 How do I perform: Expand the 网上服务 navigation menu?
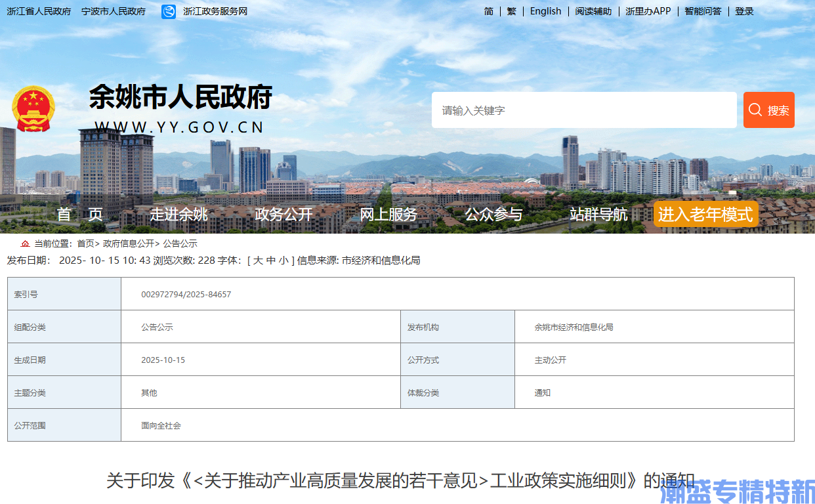click(x=388, y=214)
